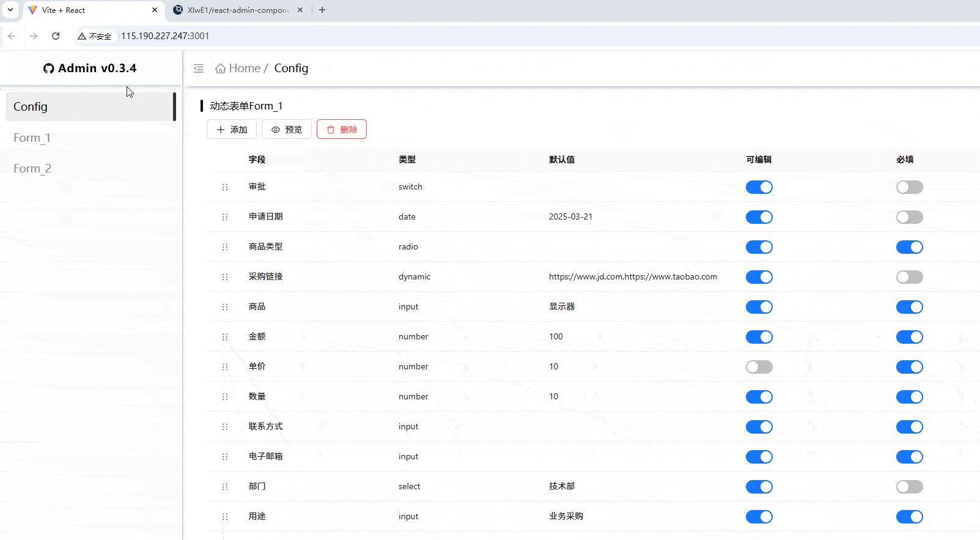Click the 不安全 site security warning
This screenshot has height=540, width=980.
click(x=95, y=36)
